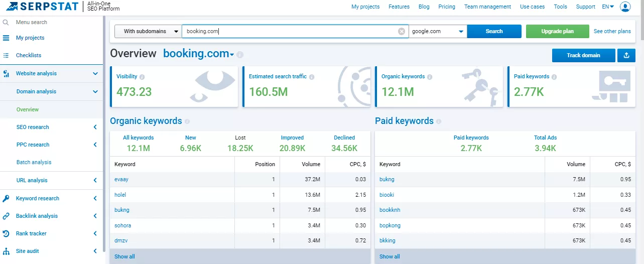Open the google.com search engine dropdown

tap(438, 31)
